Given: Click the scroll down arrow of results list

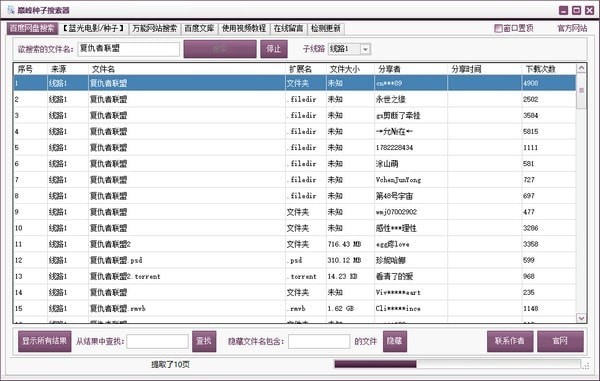Looking at the screenshot, I should tap(581, 318).
